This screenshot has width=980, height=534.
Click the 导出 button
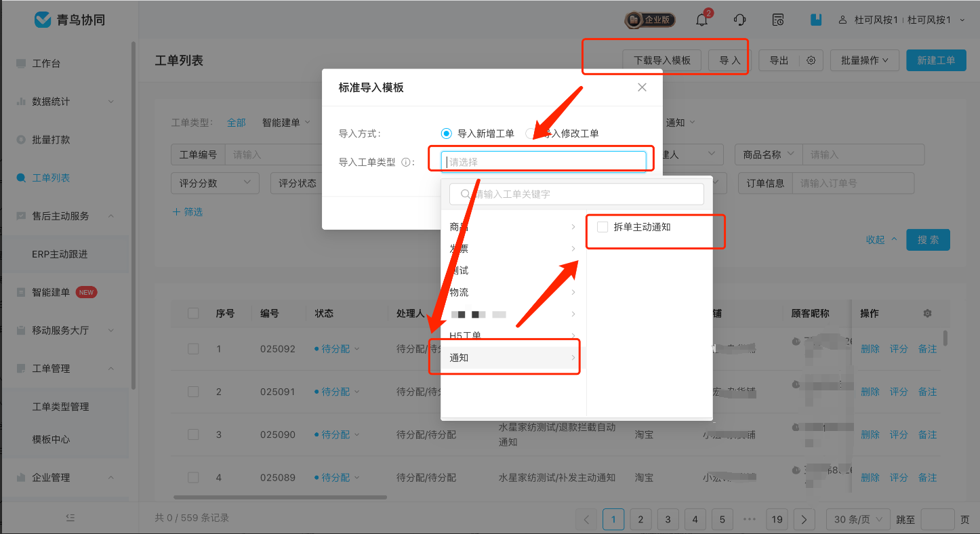pos(779,60)
